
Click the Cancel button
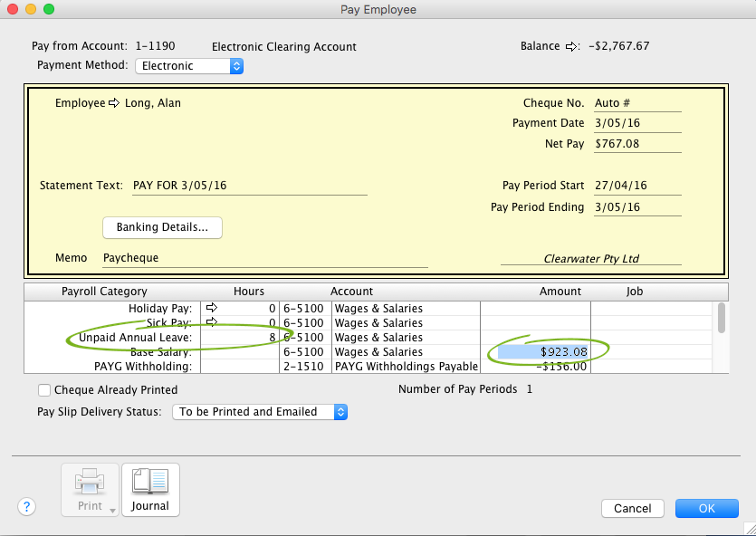pos(632,509)
